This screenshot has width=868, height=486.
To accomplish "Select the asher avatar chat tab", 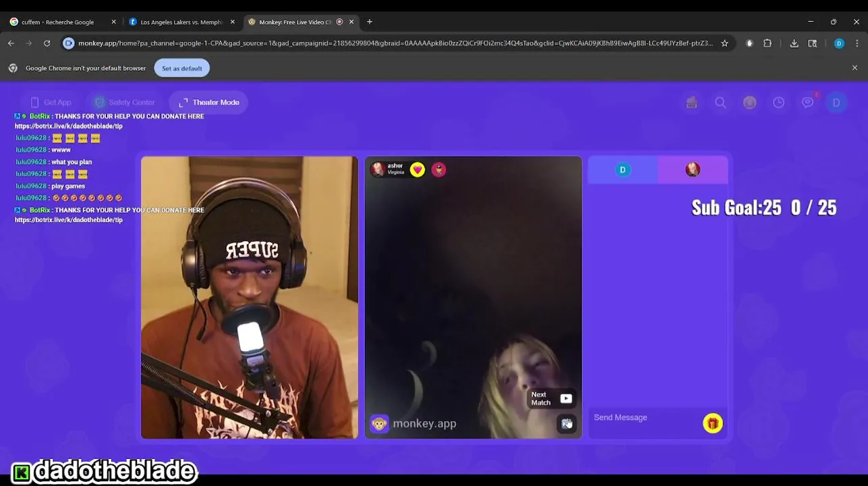I will click(x=693, y=170).
